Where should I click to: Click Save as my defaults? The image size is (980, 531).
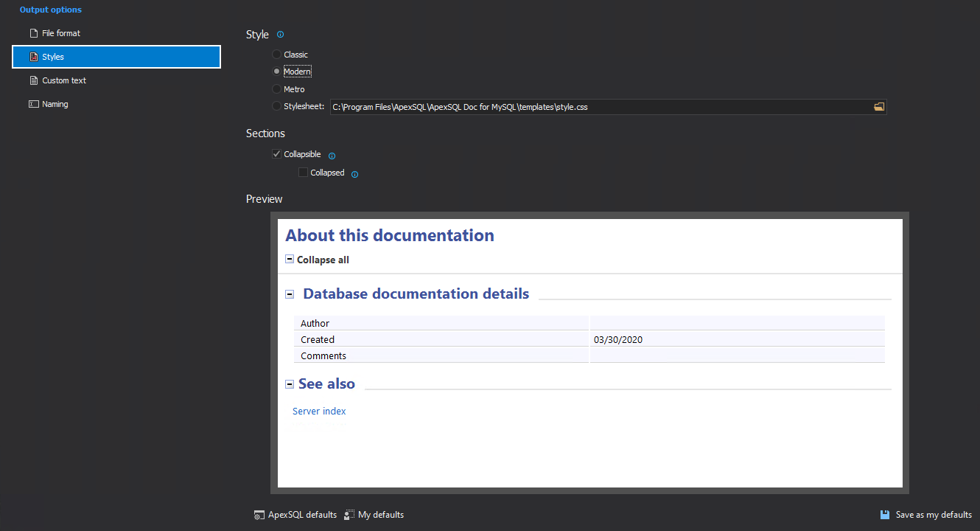click(x=926, y=515)
